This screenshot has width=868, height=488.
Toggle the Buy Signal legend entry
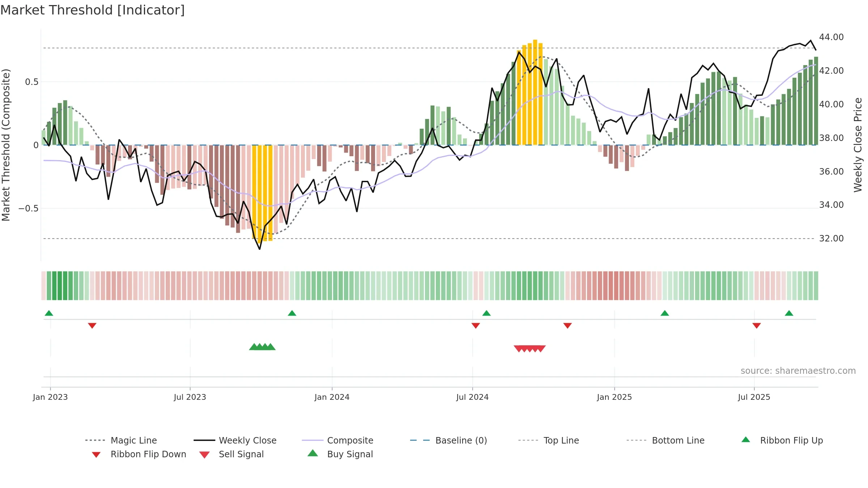340,454
